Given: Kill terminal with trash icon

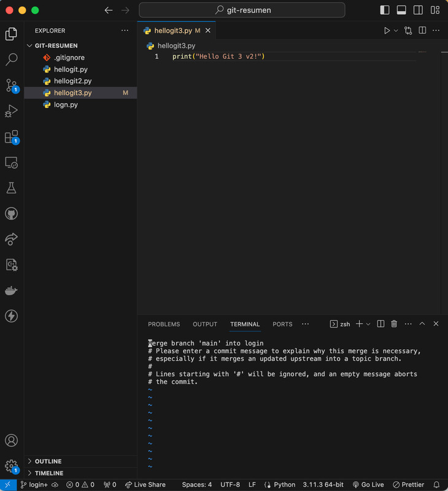Looking at the screenshot, I should (x=394, y=324).
